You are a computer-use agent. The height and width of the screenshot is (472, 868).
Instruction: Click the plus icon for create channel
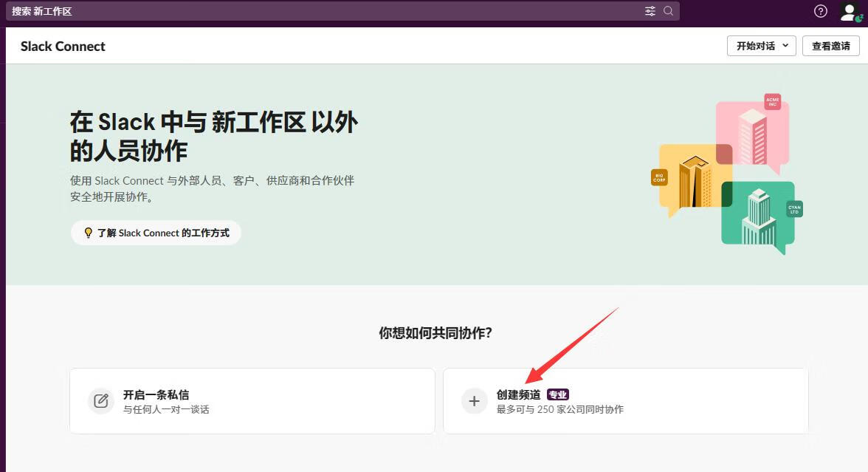click(x=475, y=401)
